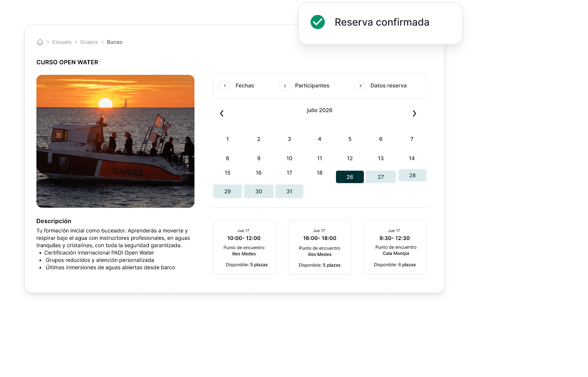Go to Escuela breadcrumb link
The image size is (588, 377).
point(62,42)
